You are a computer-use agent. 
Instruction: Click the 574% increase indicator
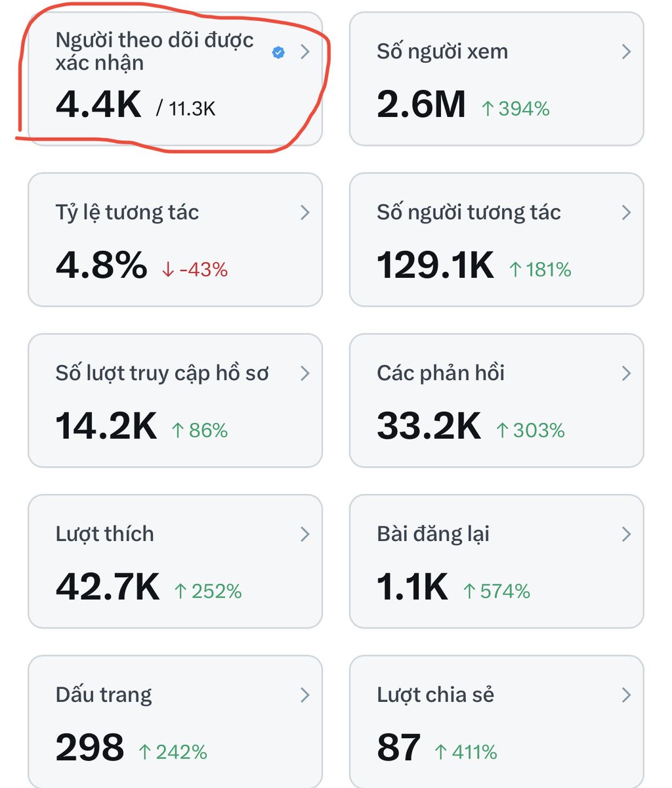pos(496,591)
